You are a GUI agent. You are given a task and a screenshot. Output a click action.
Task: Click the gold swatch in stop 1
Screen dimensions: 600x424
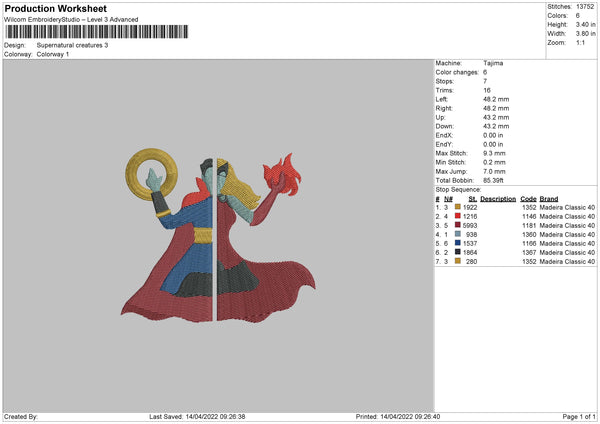458,207
